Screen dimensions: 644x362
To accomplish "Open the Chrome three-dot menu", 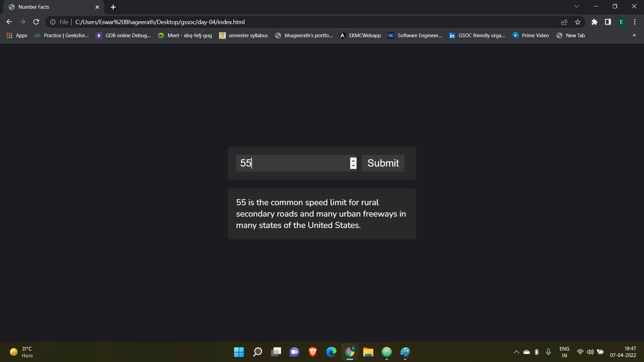I will click(x=635, y=22).
